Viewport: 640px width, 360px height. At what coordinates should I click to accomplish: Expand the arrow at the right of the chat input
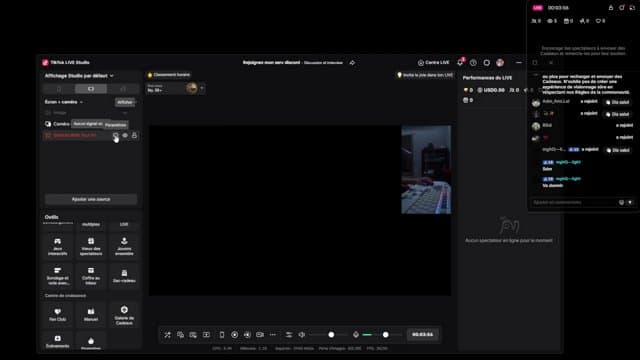click(630, 202)
